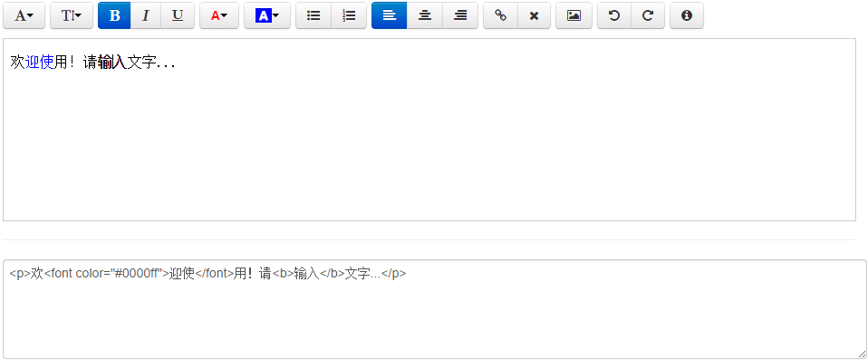The height and width of the screenshot is (360, 868).
Task: Insert an unordered bullet list
Action: pos(313,15)
